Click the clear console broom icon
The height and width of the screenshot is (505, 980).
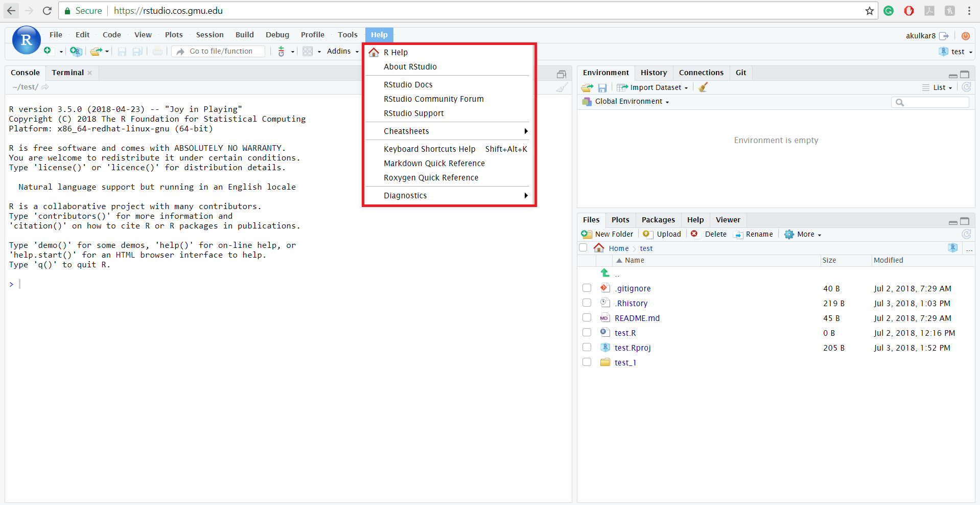tap(562, 87)
